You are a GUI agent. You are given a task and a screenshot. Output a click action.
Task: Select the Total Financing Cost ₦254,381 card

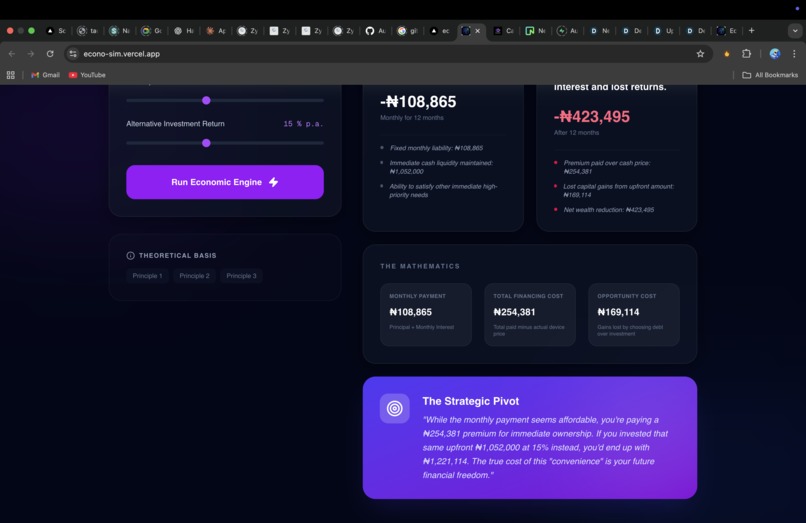tap(529, 314)
